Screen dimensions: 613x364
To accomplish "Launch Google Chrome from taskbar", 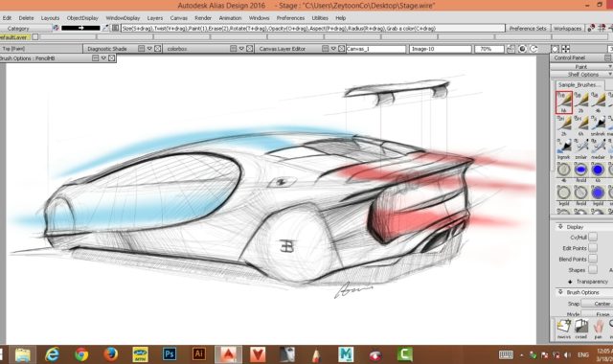I will pyautogui.click(x=81, y=354).
